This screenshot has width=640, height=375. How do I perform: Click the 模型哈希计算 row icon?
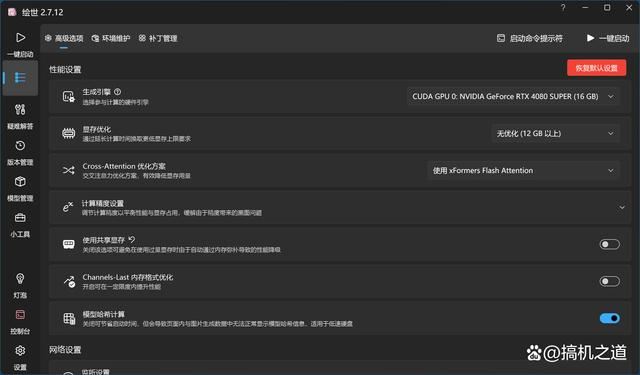[x=69, y=318]
